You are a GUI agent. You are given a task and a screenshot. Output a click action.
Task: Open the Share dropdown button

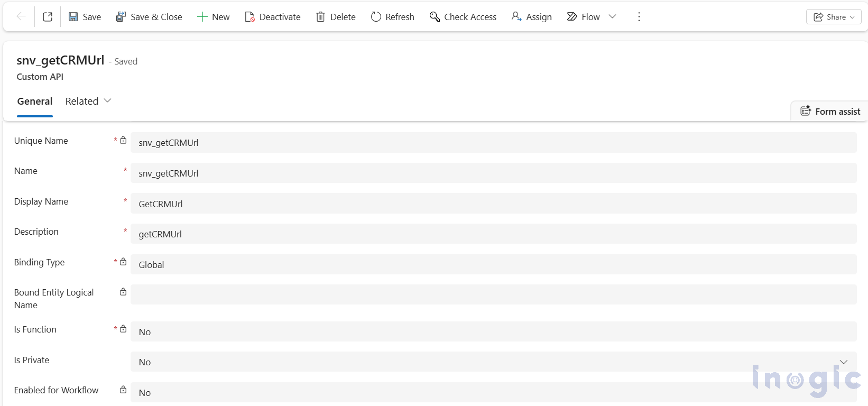pos(834,17)
